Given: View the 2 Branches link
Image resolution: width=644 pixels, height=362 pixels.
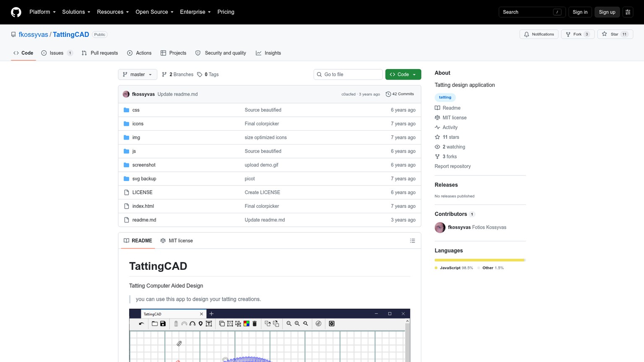Looking at the screenshot, I should 178,75.
